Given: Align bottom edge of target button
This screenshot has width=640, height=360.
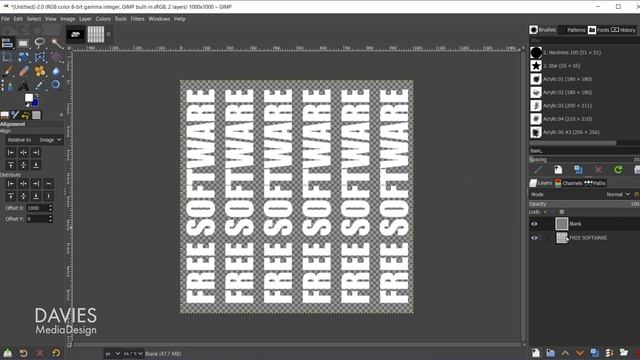Looking at the screenshot, I should click(36, 165).
